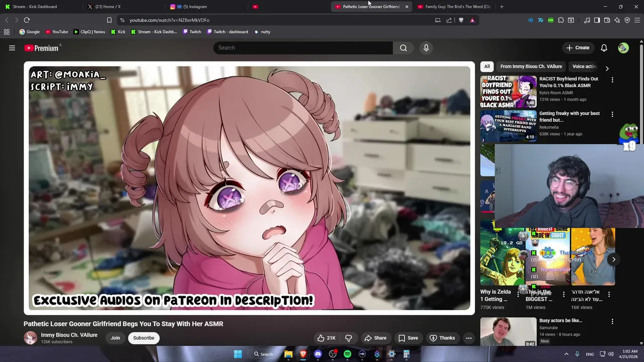The image size is (644, 362).
Task: Like the video with 21K thumbs up
Action: (326, 338)
